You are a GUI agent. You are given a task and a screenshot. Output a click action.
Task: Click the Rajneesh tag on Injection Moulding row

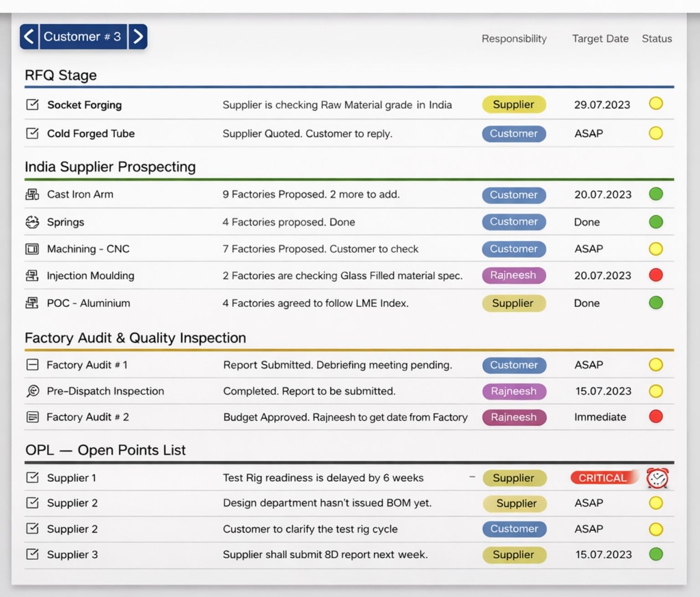(514, 276)
